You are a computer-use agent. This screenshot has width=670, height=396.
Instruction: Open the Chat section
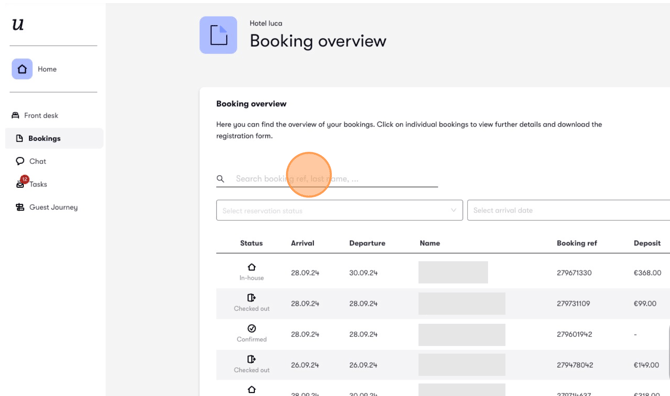[x=38, y=161]
